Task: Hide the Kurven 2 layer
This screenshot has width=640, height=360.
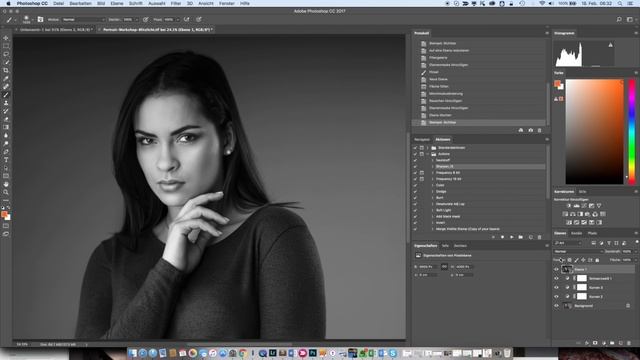Action: [x=556, y=296]
